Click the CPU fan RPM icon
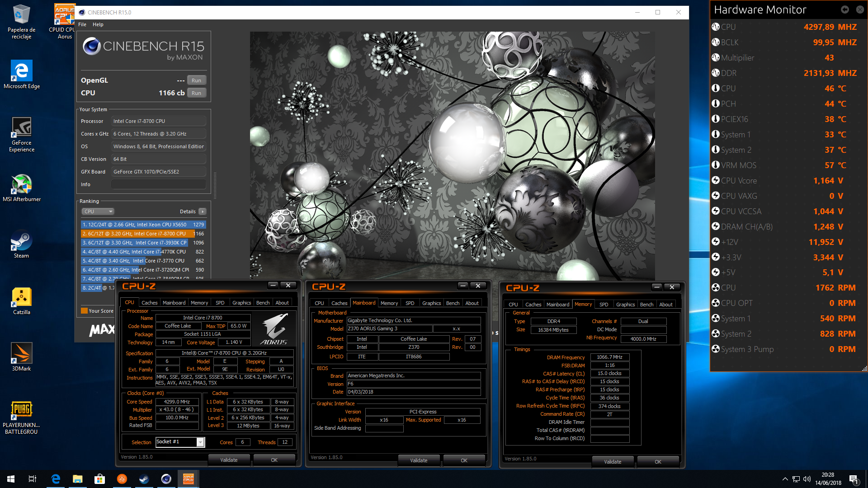Screen dimensions: 868x488 716,287
